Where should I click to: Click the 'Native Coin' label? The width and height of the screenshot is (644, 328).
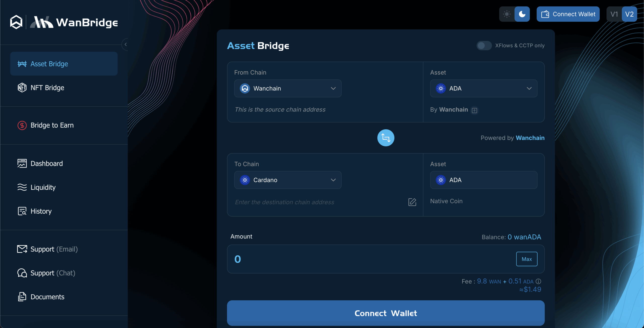point(446,201)
